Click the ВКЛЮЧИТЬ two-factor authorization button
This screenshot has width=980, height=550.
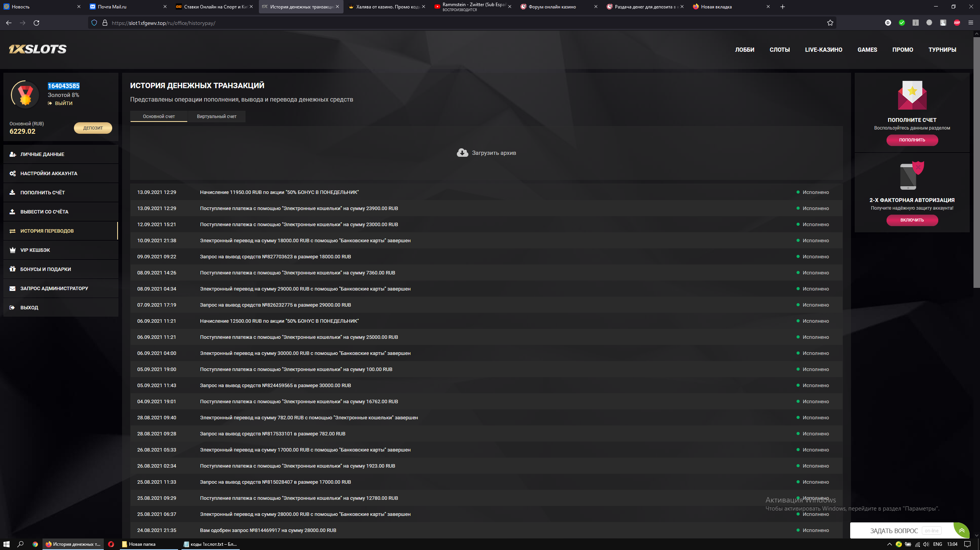click(912, 220)
